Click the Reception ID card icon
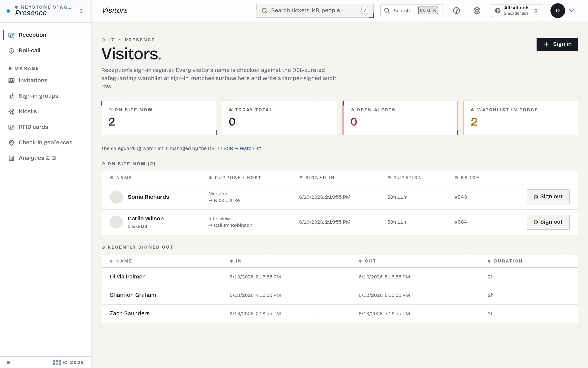588x368 pixels. click(11, 35)
